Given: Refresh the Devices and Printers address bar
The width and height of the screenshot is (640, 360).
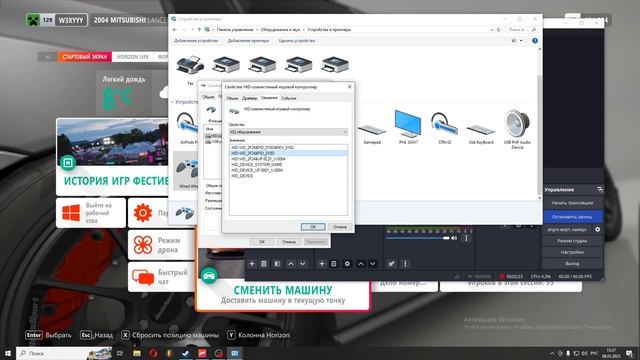Looking at the screenshot, I should tap(498, 29).
